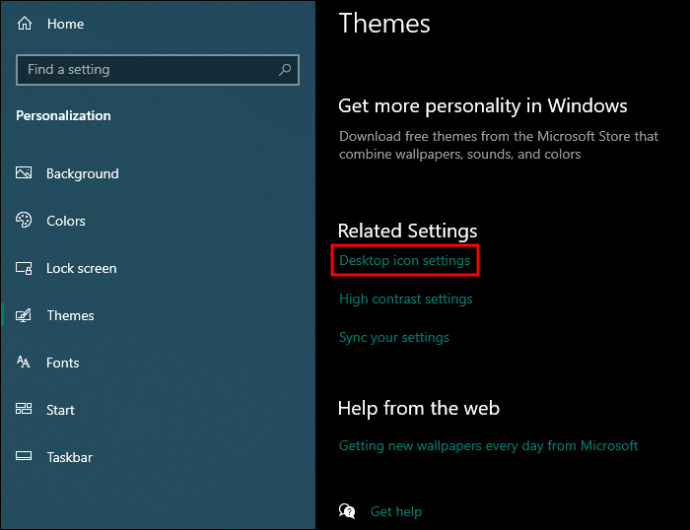Screen dimensions: 690x530
Task: Click the magnifier icon in search box
Action: point(285,70)
